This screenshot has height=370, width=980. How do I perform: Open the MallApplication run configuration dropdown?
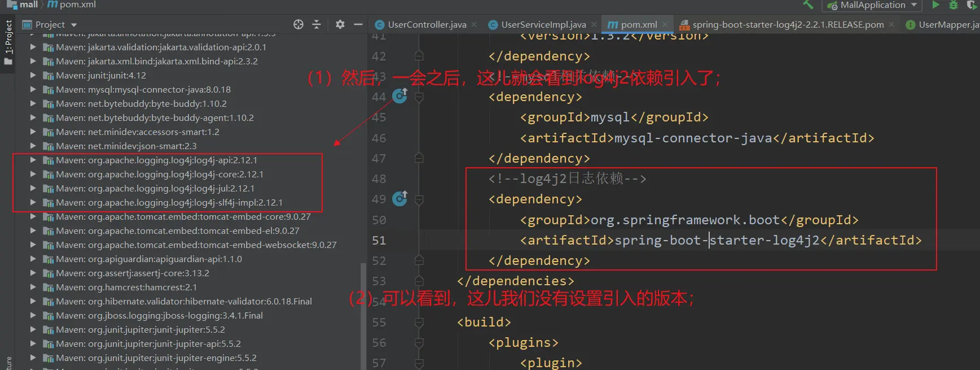[873, 5]
